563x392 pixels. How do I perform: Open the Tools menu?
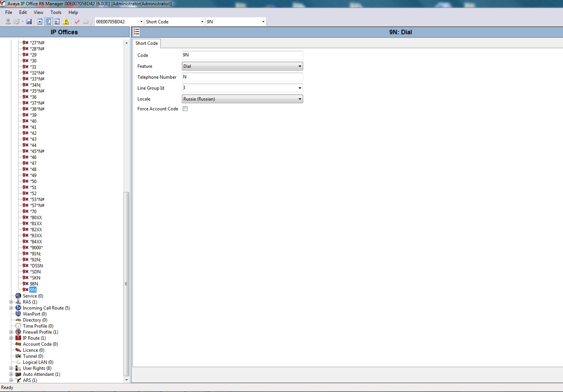click(56, 12)
